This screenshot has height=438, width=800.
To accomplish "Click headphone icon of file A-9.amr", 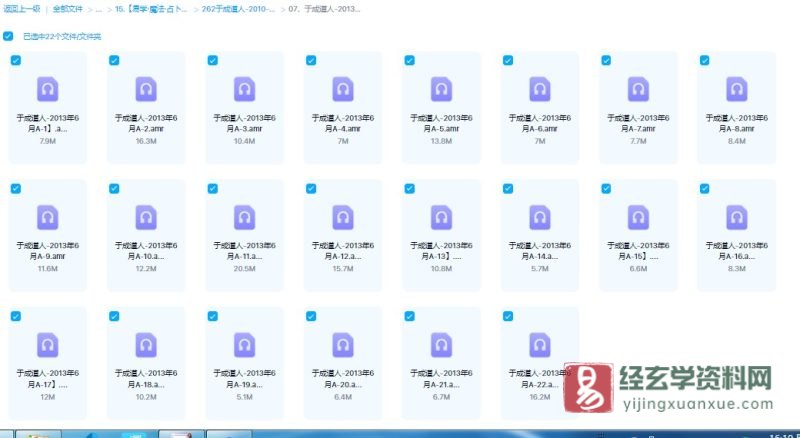I will tap(47, 218).
